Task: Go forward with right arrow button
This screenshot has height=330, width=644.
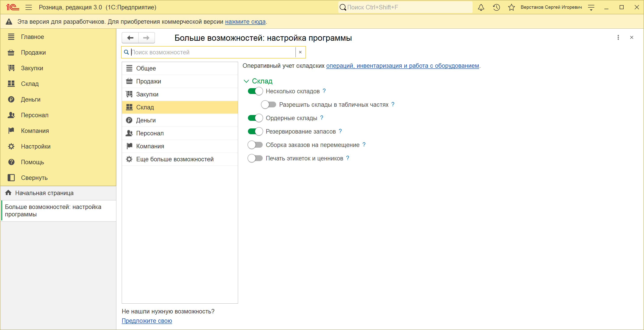Action: [147, 38]
